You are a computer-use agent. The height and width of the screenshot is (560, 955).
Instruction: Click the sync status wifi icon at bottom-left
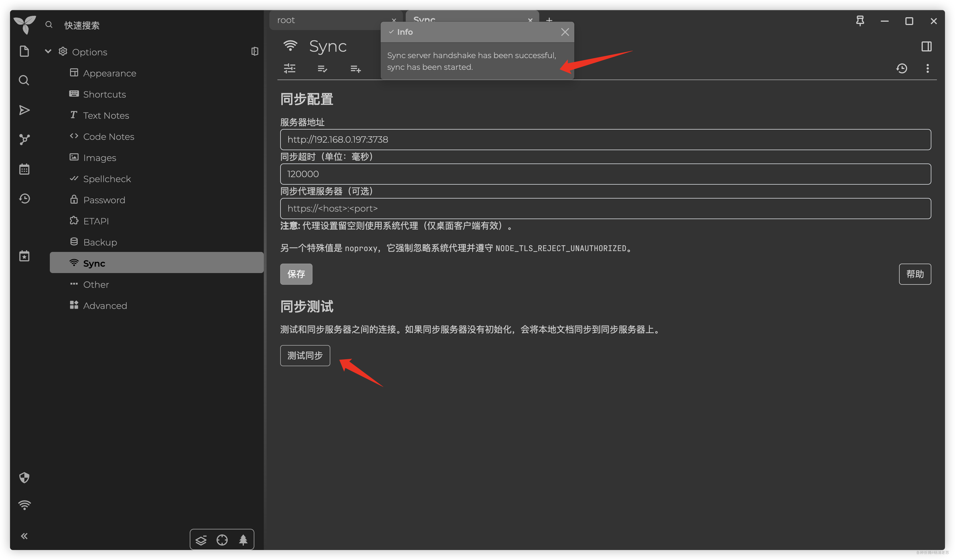(24, 505)
